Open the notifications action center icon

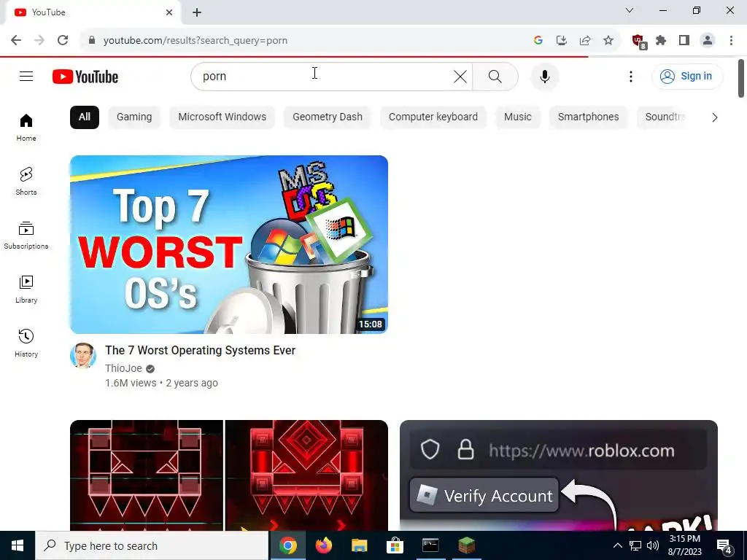[x=724, y=546]
